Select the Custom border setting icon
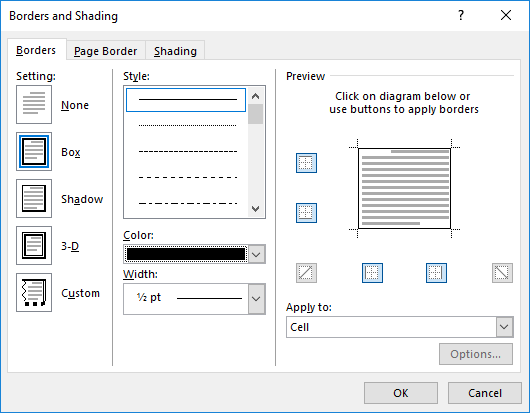 (34, 292)
